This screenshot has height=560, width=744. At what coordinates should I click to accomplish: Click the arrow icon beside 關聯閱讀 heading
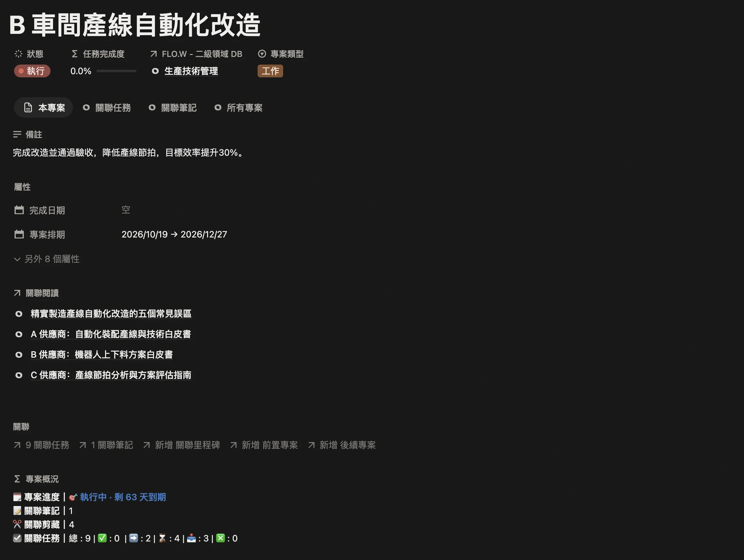click(x=17, y=293)
